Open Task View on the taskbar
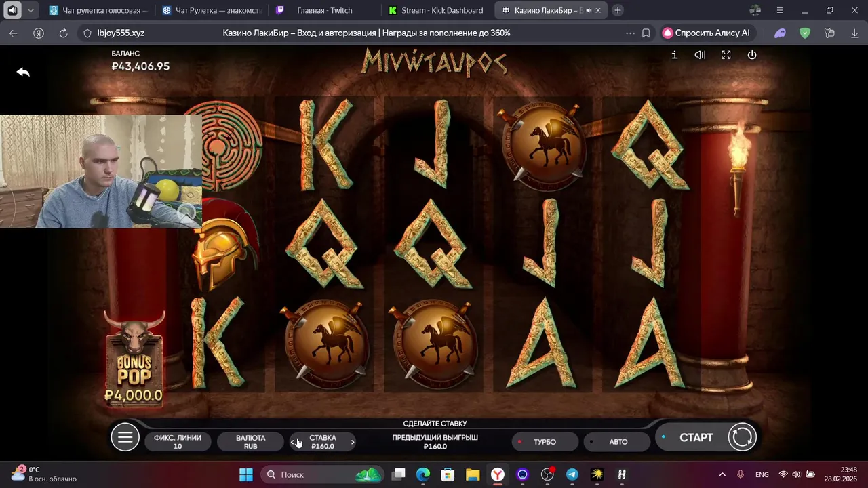The width and height of the screenshot is (868, 488). click(399, 474)
